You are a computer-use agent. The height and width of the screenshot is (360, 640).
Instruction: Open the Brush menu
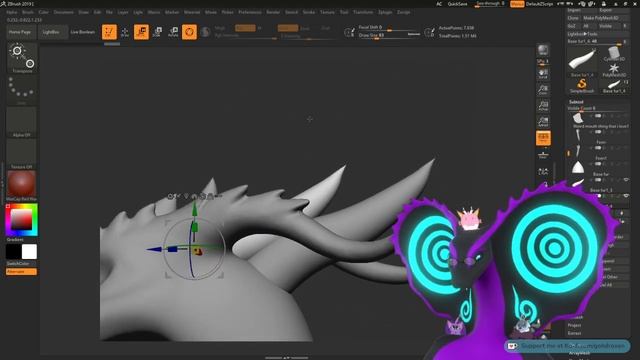[28, 12]
